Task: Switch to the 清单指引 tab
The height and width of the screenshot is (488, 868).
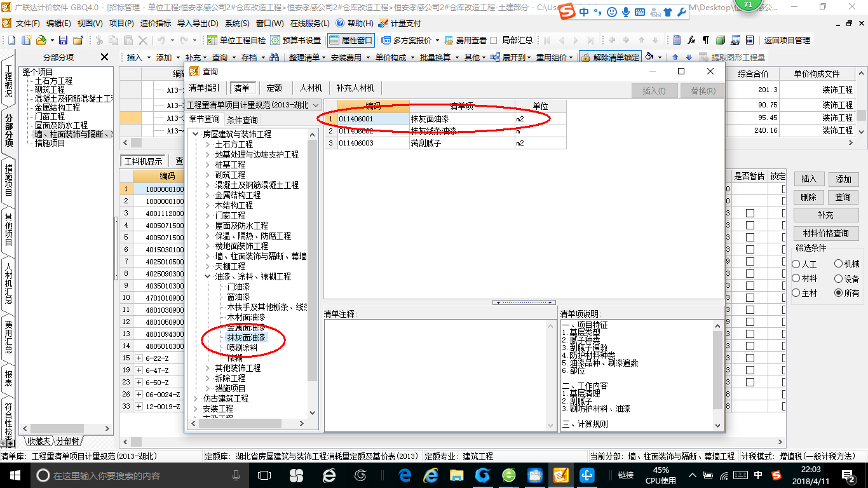Action: point(205,88)
